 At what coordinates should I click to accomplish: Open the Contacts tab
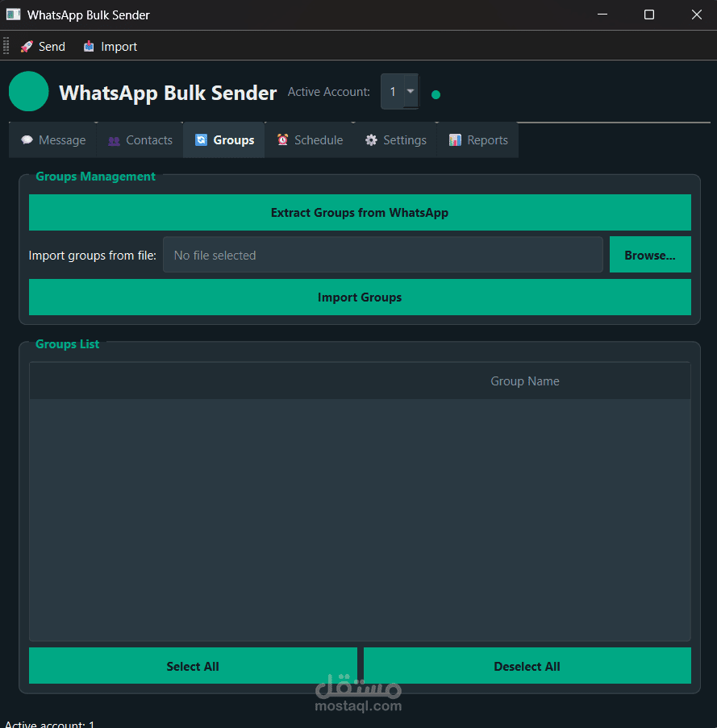pyautogui.click(x=140, y=140)
